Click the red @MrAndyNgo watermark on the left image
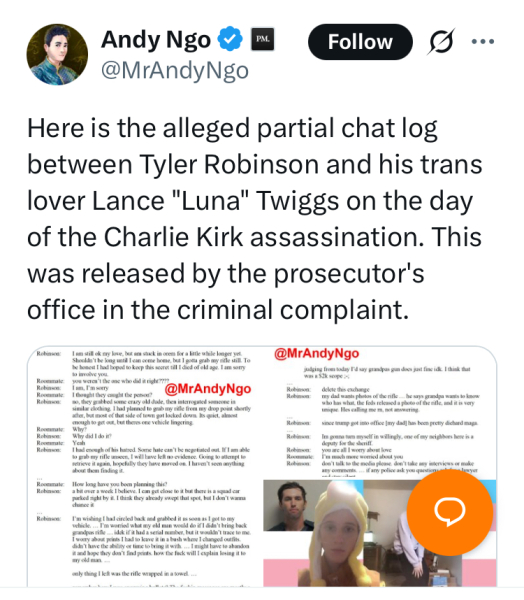This screenshot has height=600, width=524. coord(208,389)
